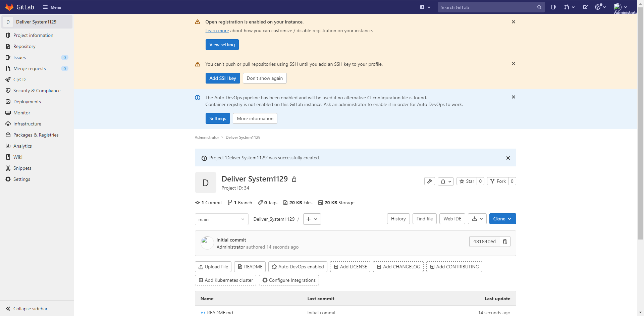Open CI/CD in sidebar
The image size is (644, 316).
[x=36, y=80]
